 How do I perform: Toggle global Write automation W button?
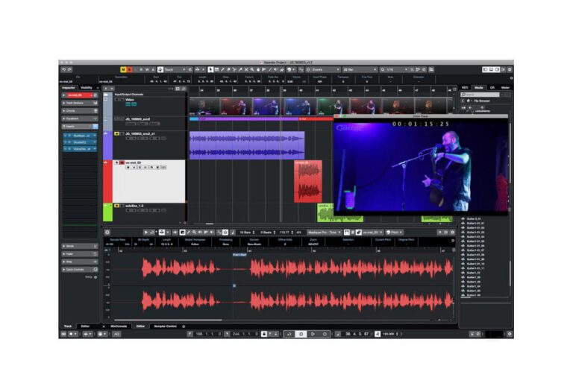click(147, 69)
